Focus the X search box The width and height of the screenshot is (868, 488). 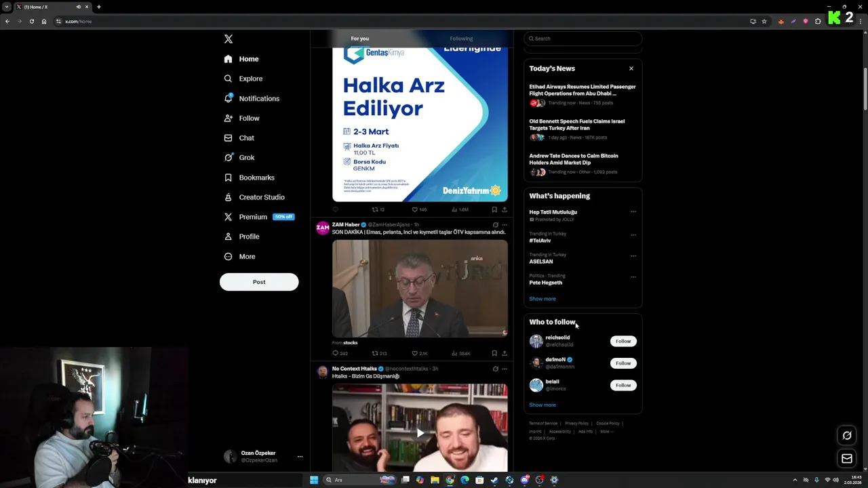tap(583, 39)
